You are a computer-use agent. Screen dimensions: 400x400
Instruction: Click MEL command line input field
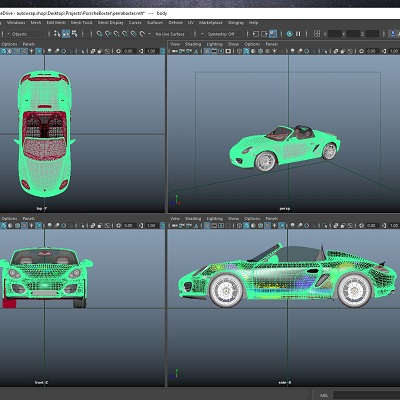pos(367,395)
